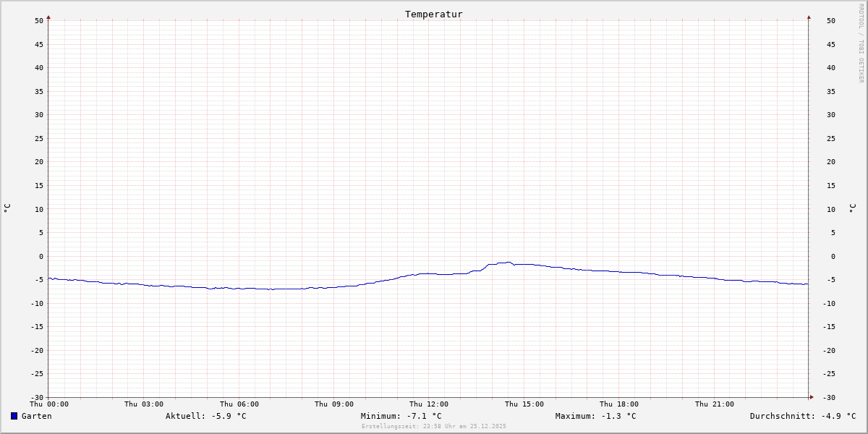Click the -30 label on the right axis

[x=830, y=397]
